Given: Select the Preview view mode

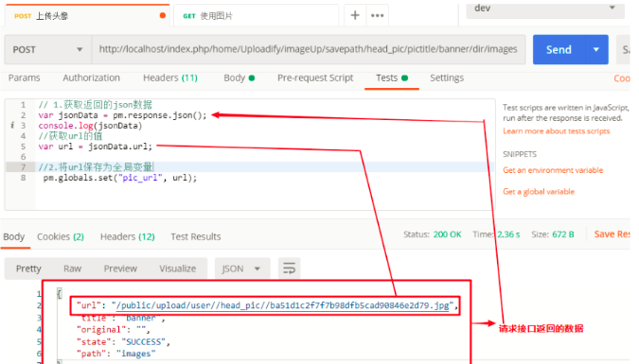Looking at the screenshot, I should click(120, 269).
